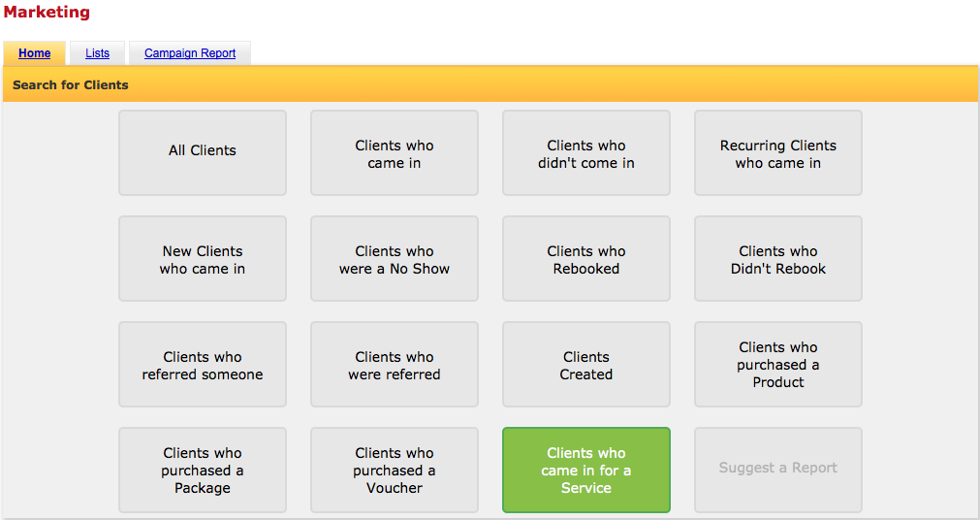Click the greyed Suggest a Report tile

click(x=778, y=470)
